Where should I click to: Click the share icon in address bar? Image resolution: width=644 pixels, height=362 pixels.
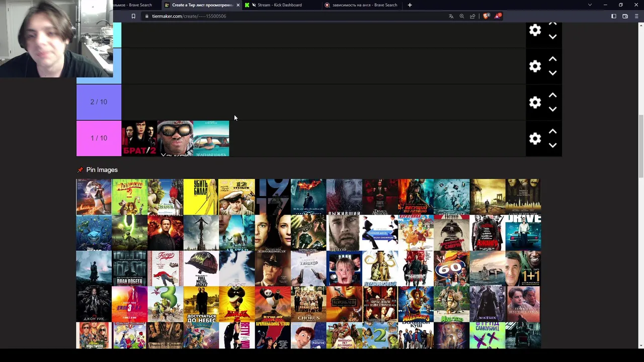tap(472, 16)
